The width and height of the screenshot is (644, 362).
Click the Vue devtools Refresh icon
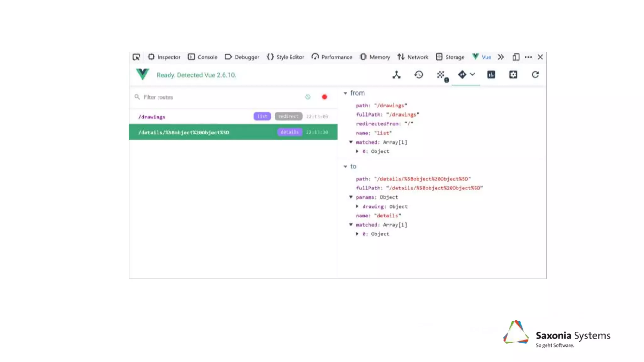[x=535, y=74]
